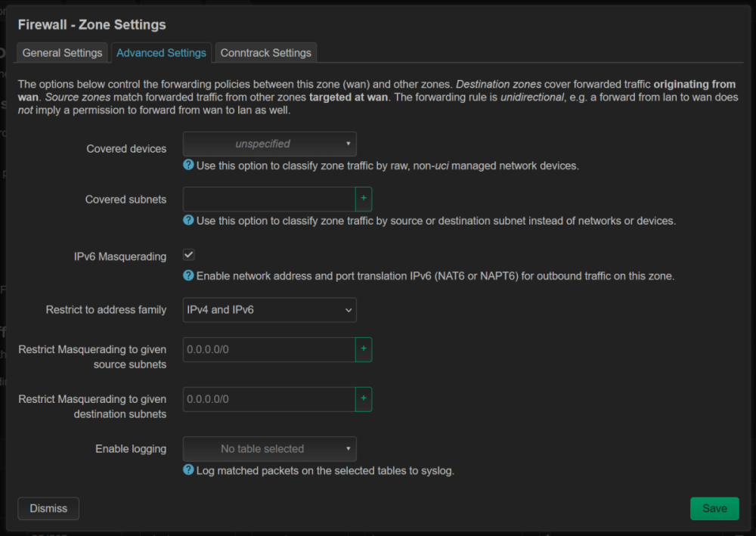Save the zone settings
The width and height of the screenshot is (756, 536).
pyautogui.click(x=714, y=508)
